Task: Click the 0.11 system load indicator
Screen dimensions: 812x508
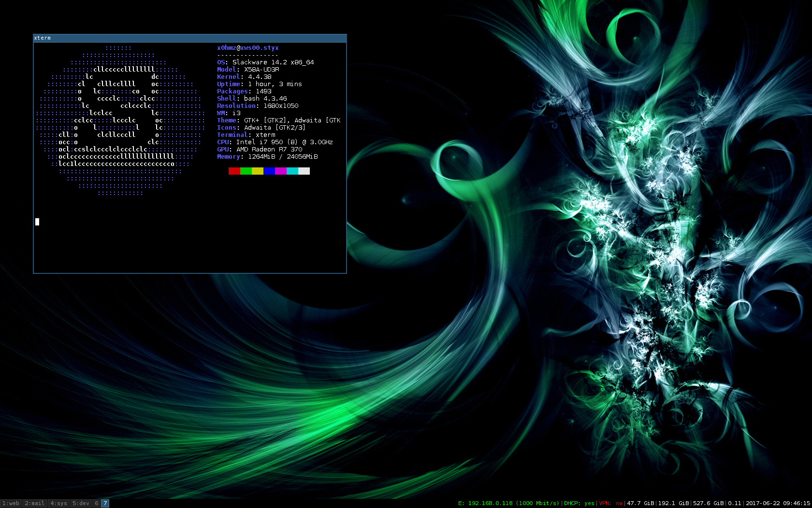Action: [x=734, y=503]
